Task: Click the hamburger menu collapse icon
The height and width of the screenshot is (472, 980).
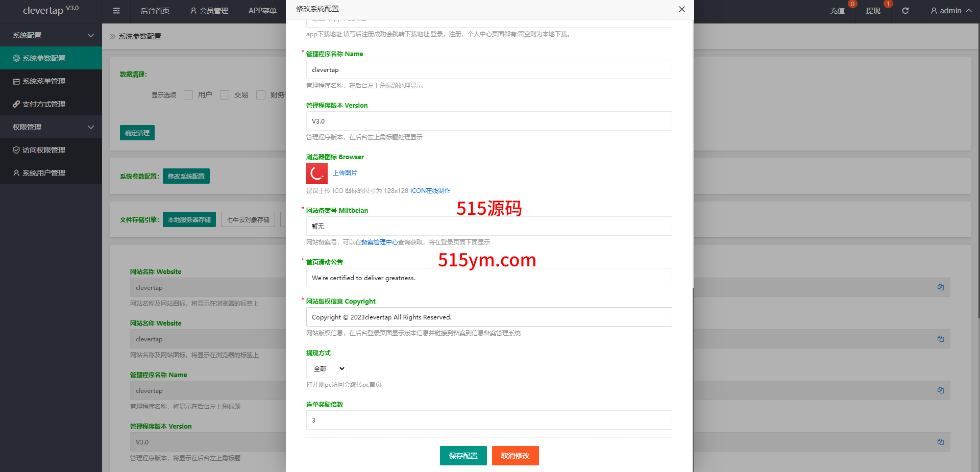Action: click(x=116, y=11)
